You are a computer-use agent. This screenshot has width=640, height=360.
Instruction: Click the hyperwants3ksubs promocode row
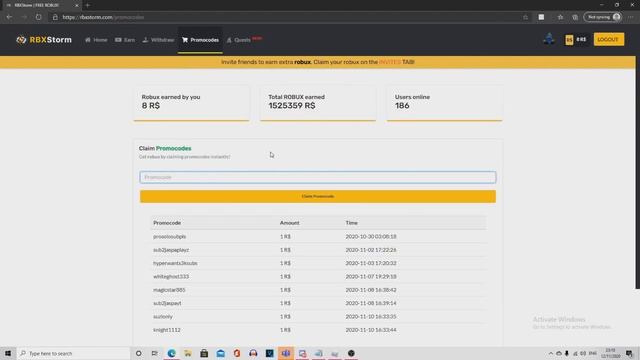(x=318, y=263)
